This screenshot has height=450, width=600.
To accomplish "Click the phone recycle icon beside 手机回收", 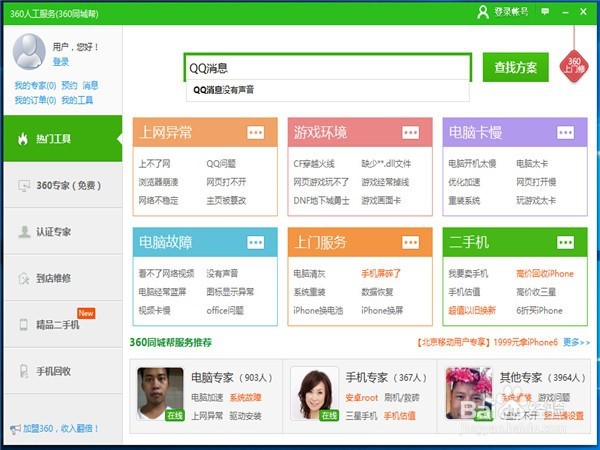I will (x=24, y=371).
